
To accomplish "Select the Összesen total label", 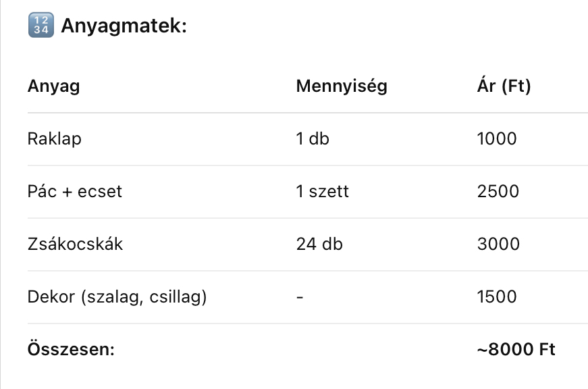I will (x=71, y=349).
